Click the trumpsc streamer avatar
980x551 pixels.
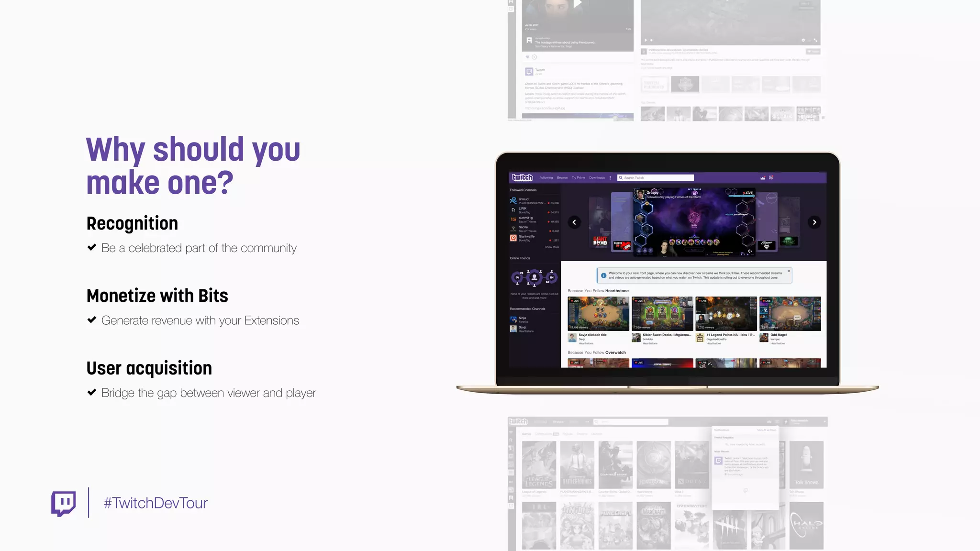pyautogui.click(x=764, y=338)
